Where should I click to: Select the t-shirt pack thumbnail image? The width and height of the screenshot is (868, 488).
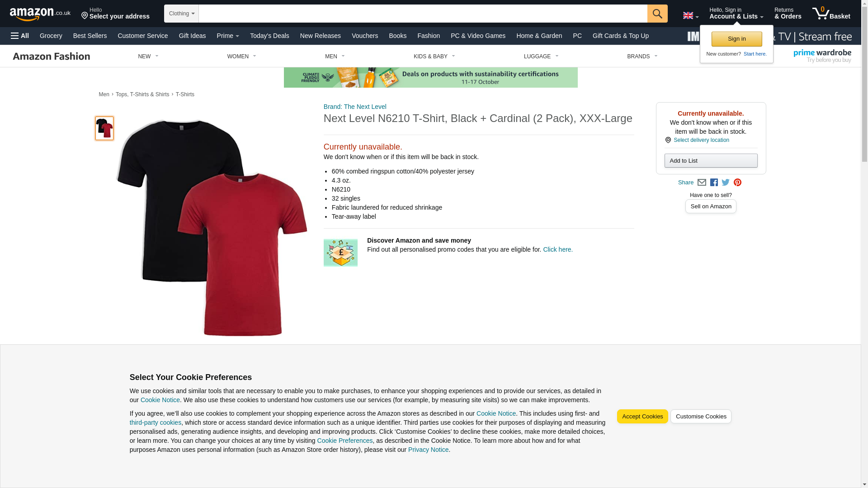104,128
